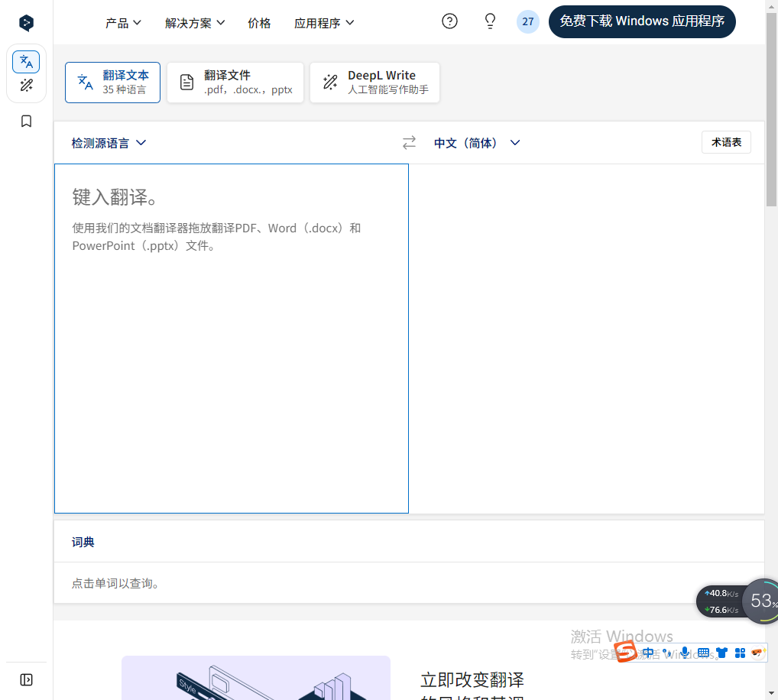Open the 价格 page

tap(259, 23)
